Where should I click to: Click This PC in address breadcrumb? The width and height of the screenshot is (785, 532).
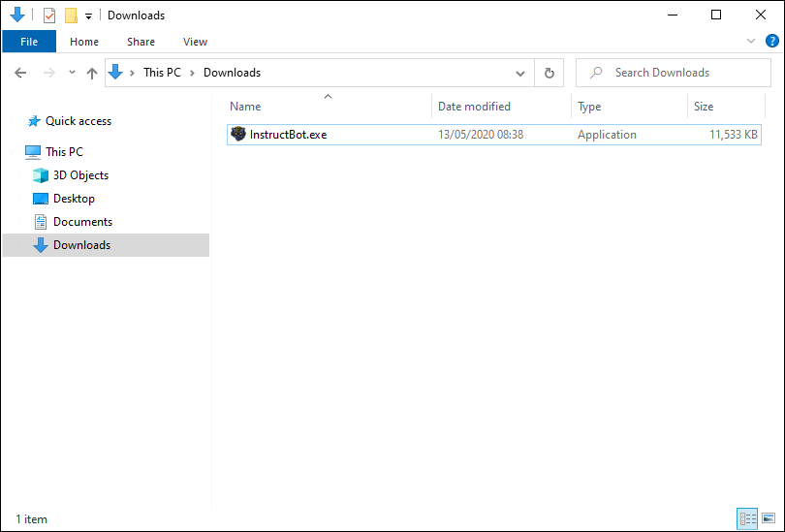pos(162,73)
